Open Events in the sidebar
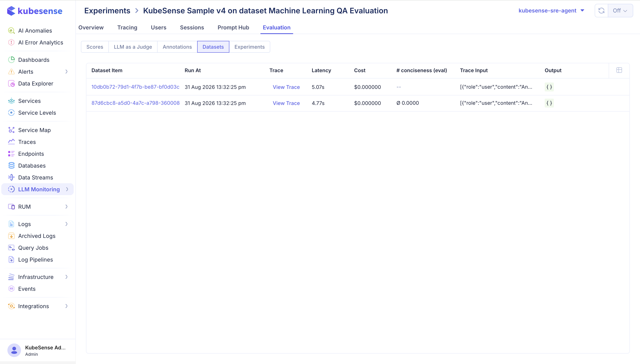 pos(27,289)
